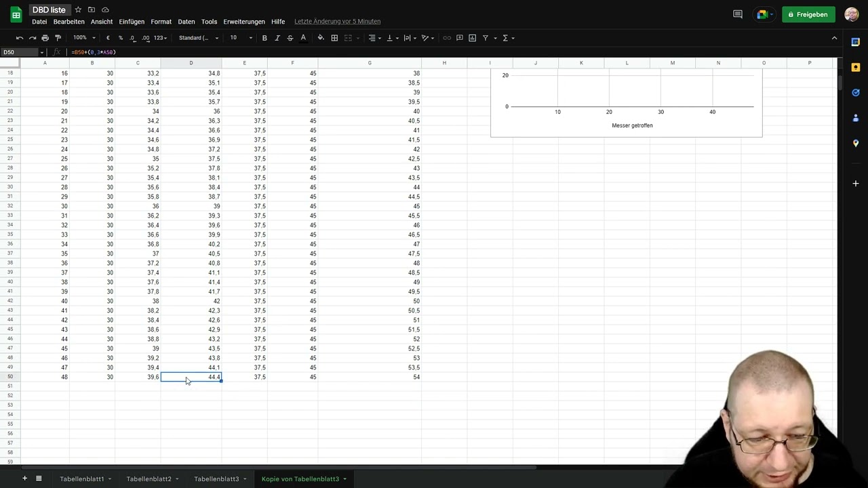Open the font size dropdown showing 10
This screenshot has height=488, width=868.
[x=241, y=38]
